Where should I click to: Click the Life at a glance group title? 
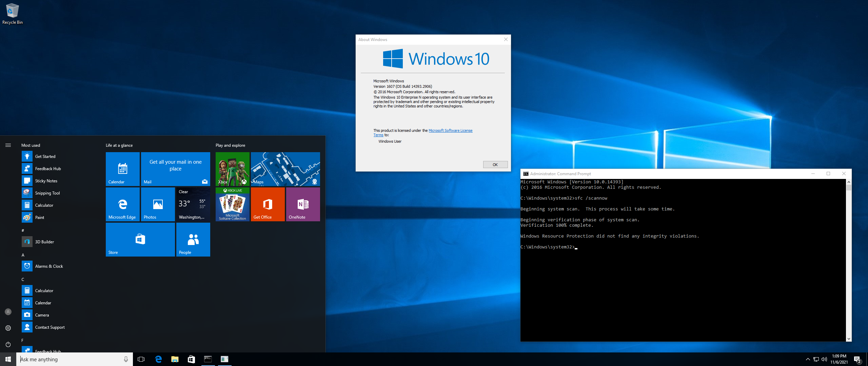119,145
